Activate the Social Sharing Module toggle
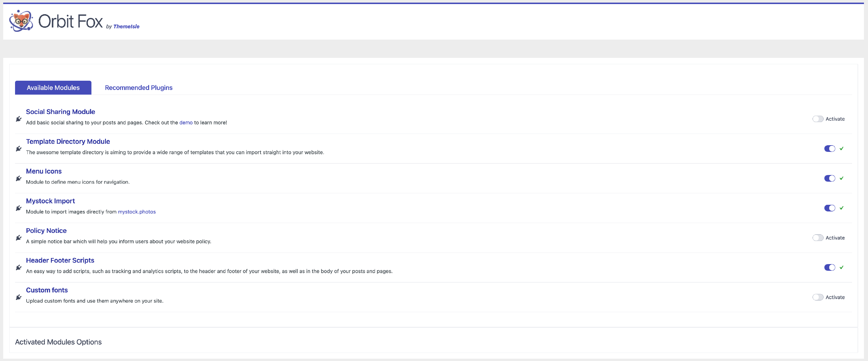Viewport: 868px width, 361px height. [818, 119]
